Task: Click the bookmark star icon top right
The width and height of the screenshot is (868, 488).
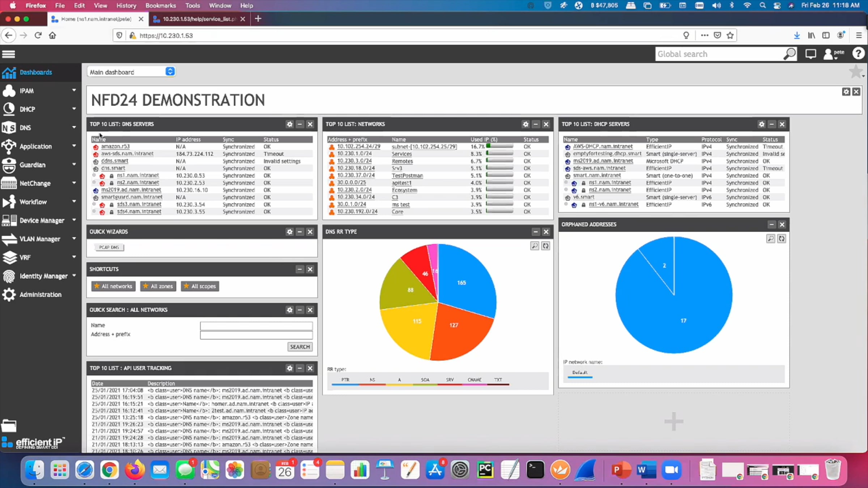Action: [855, 72]
